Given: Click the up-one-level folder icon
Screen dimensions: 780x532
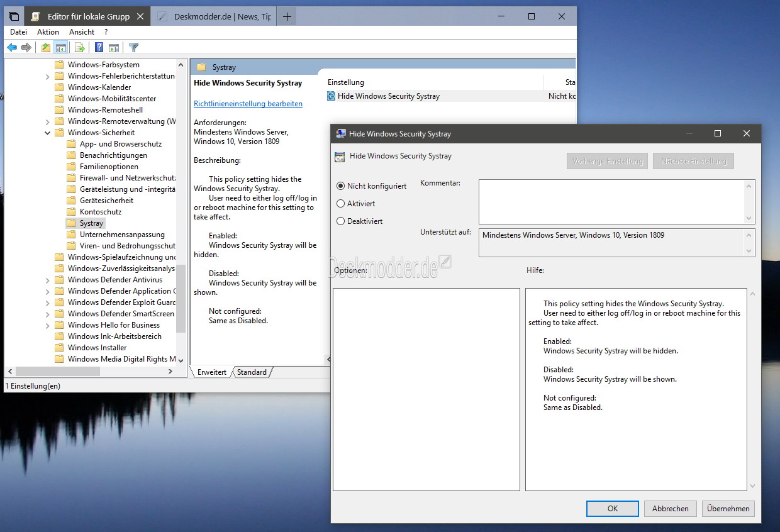Looking at the screenshot, I should (x=46, y=47).
